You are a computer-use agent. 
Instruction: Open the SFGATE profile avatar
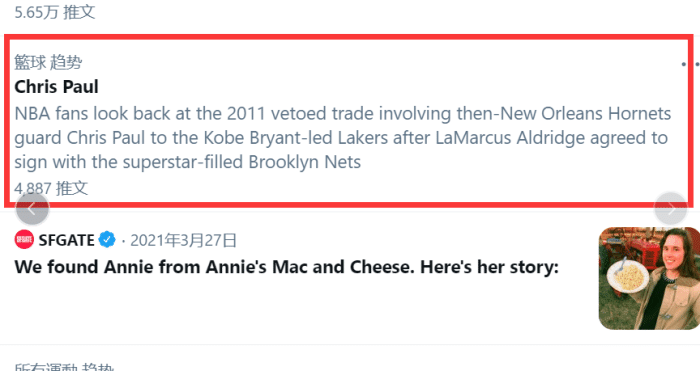click(x=24, y=240)
